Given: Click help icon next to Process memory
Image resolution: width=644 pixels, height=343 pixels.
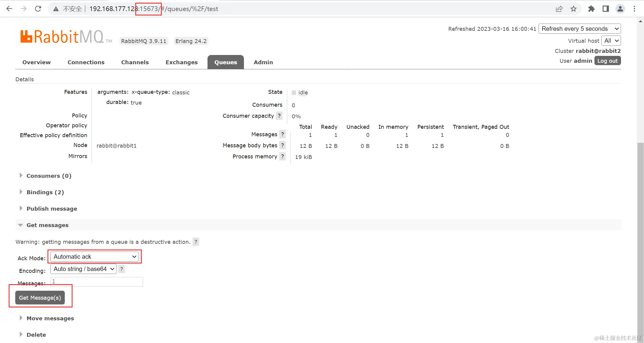Looking at the screenshot, I should pyautogui.click(x=282, y=156).
